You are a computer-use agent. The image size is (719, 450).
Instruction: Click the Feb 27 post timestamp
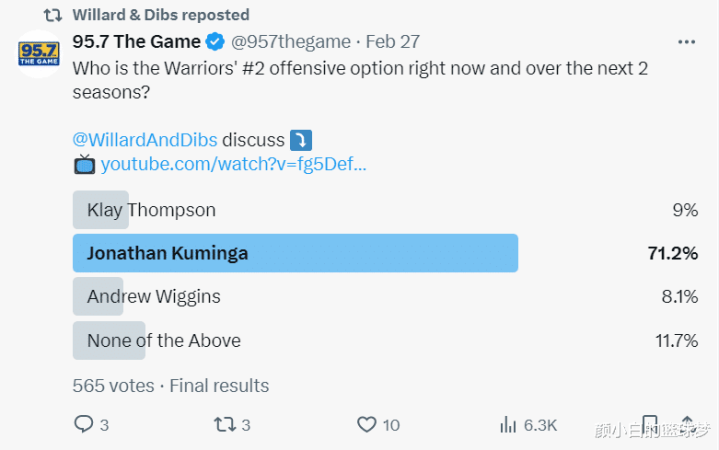coord(393,42)
